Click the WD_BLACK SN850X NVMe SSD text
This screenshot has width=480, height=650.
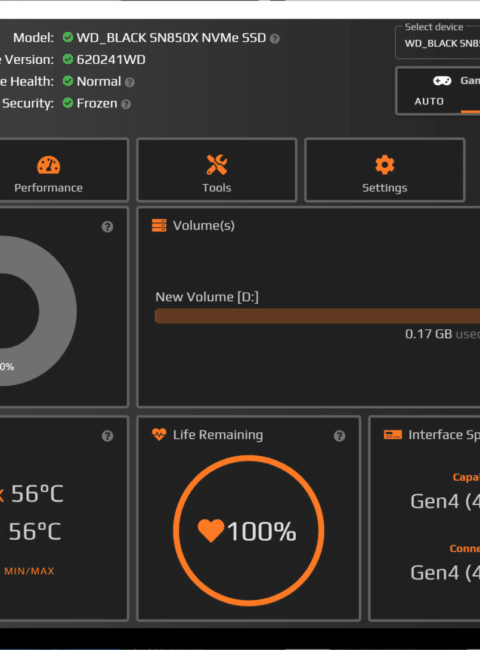pyautogui.click(x=171, y=38)
